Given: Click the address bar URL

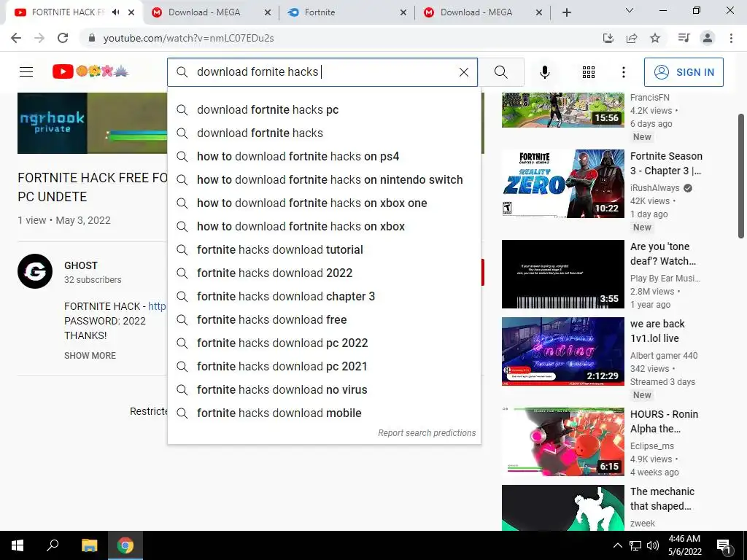Looking at the screenshot, I should point(188,38).
